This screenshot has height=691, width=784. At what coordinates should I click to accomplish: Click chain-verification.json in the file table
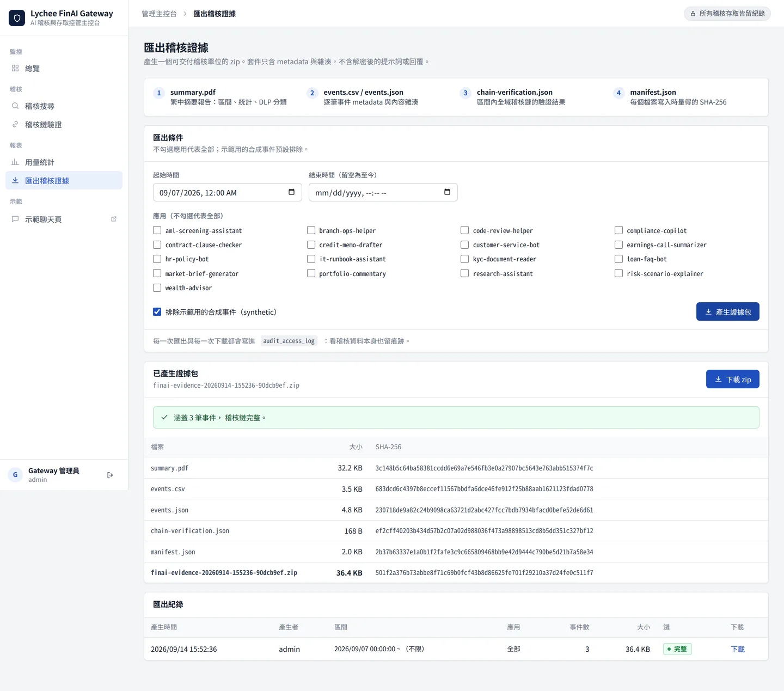coord(190,531)
